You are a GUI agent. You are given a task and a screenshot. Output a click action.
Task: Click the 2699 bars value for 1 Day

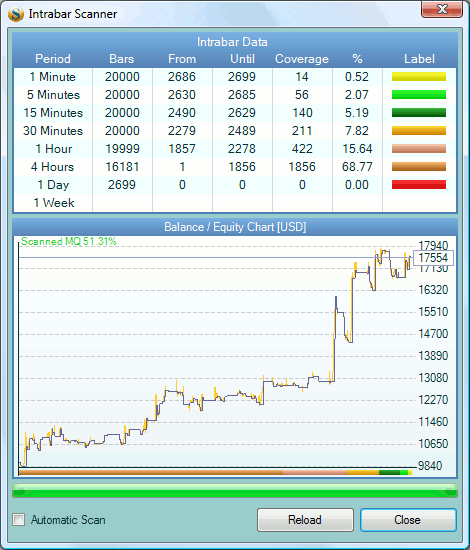(x=122, y=185)
